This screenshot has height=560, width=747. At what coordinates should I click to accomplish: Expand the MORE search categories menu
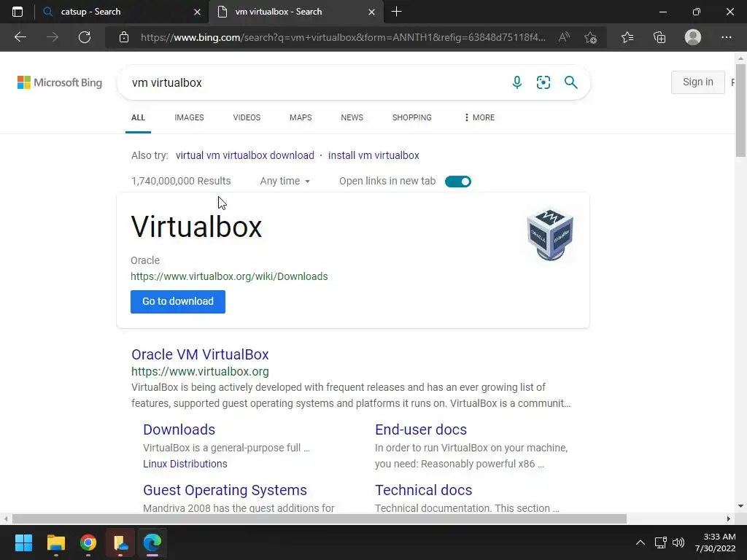[479, 117]
